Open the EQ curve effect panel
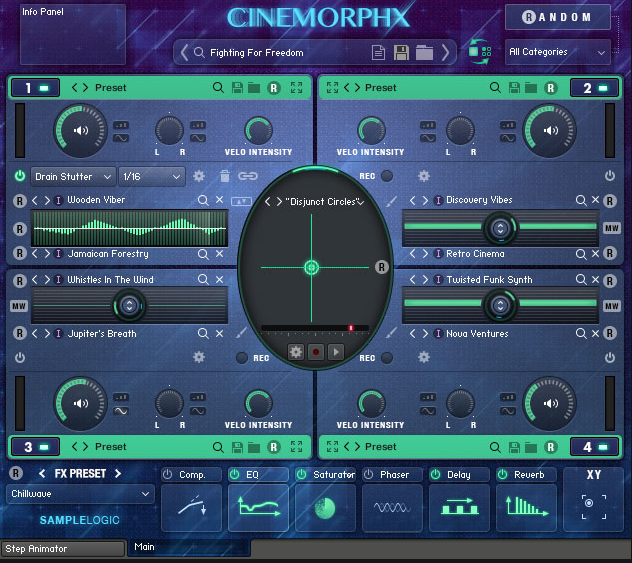632x563 pixels. coord(258,508)
